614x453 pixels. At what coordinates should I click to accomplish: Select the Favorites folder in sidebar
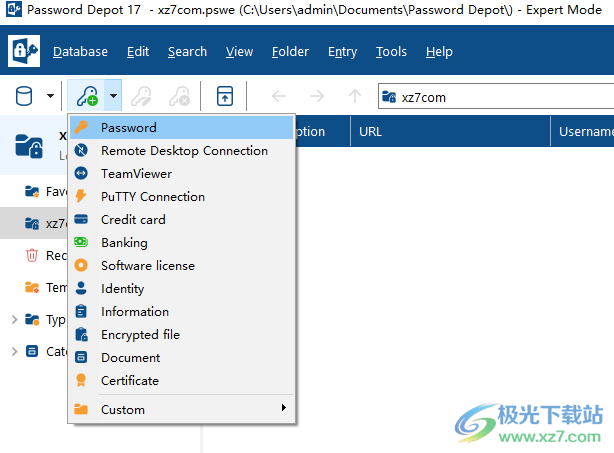(x=34, y=191)
